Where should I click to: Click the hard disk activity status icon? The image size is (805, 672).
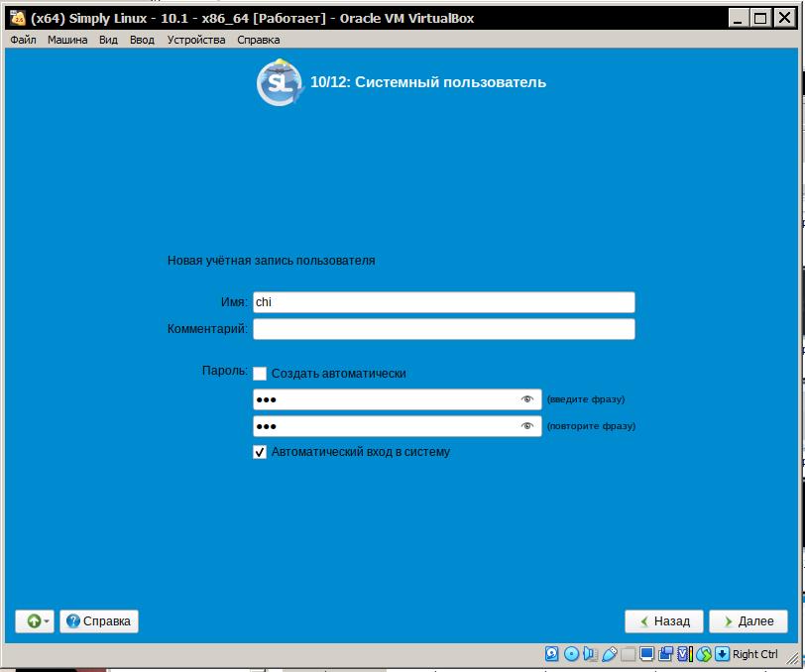point(552,653)
